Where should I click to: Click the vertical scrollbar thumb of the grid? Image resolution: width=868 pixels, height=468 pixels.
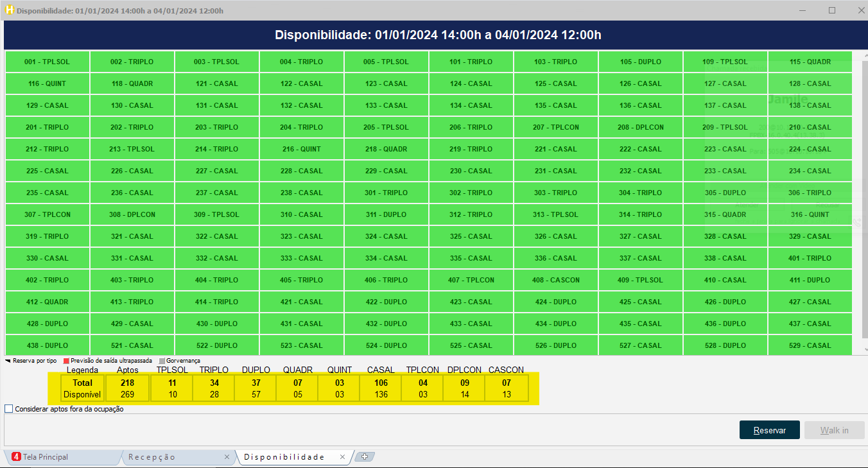(863, 193)
